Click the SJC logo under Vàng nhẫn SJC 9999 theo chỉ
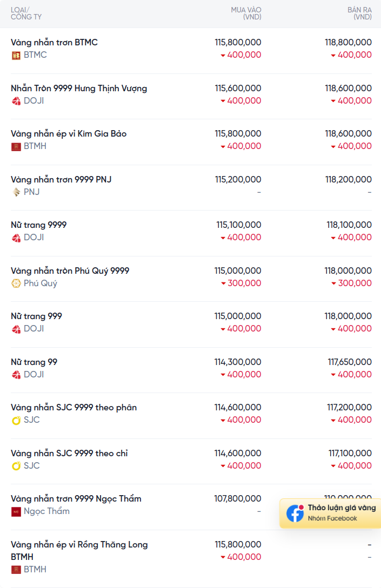 tap(16, 466)
